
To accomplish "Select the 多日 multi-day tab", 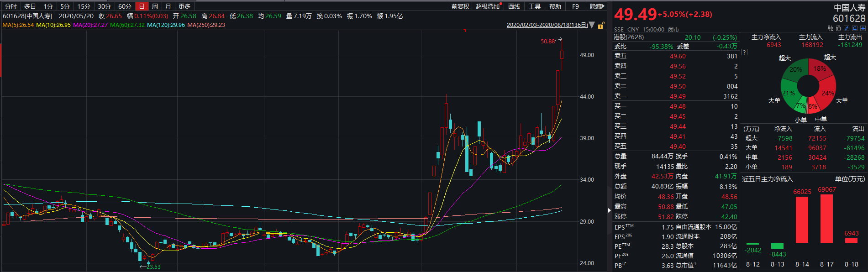I will coord(30,6).
